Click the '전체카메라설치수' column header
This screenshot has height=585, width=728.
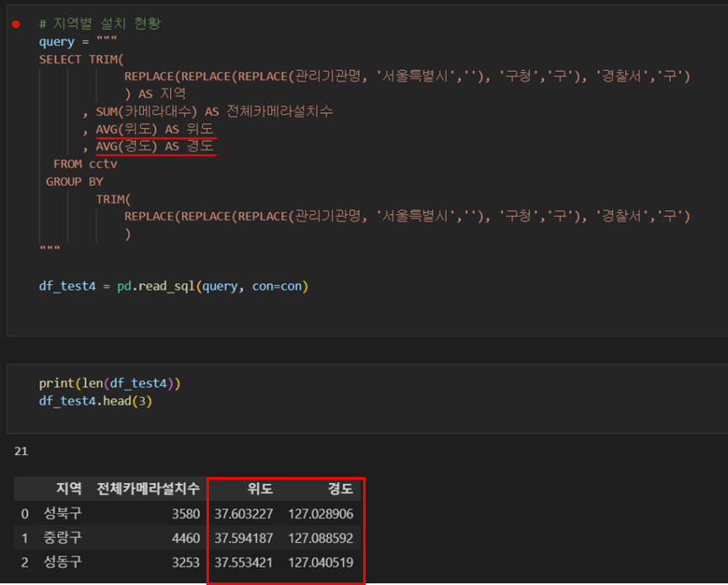(148, 488)
